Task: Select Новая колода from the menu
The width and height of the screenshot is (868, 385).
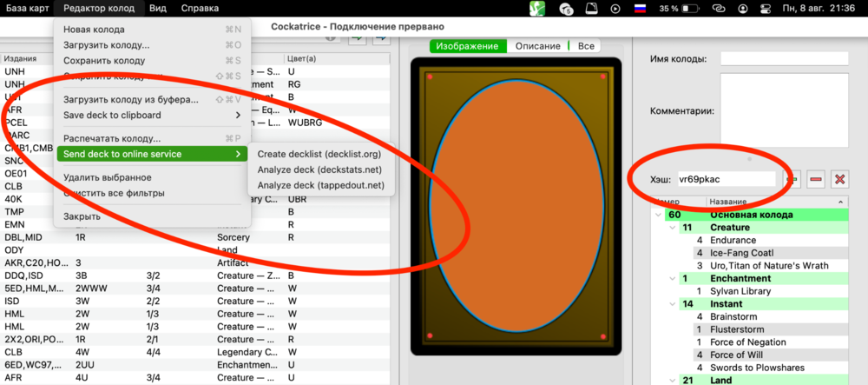Action: (x=94, y=29)
